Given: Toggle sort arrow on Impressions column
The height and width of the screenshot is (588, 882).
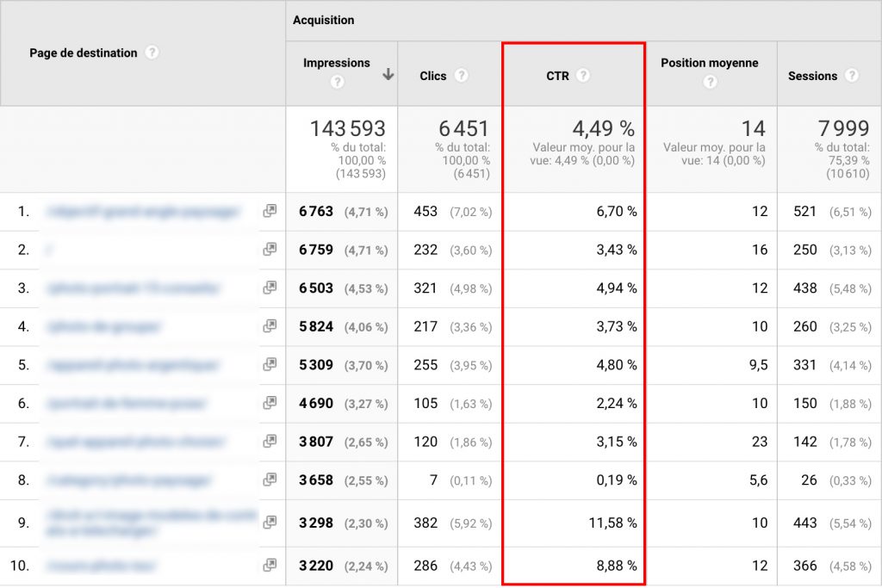Looking at the screenshot, I should 388,75.
